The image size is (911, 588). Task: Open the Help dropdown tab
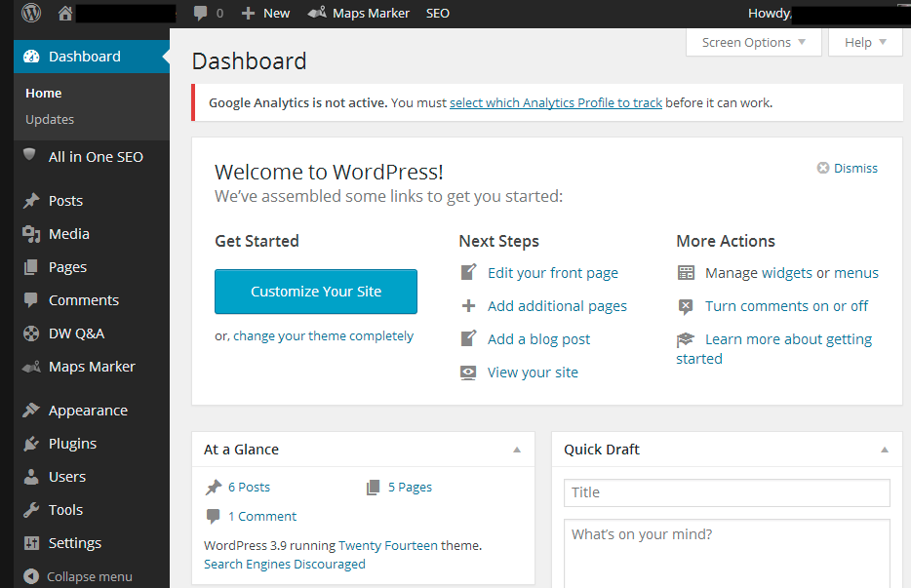(x=865, y=43)
